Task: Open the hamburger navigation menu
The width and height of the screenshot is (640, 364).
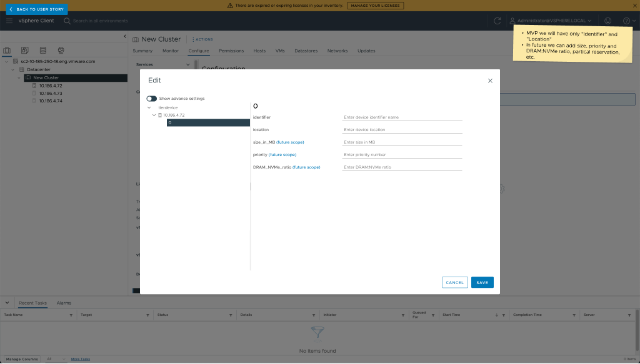Action: 9,21
